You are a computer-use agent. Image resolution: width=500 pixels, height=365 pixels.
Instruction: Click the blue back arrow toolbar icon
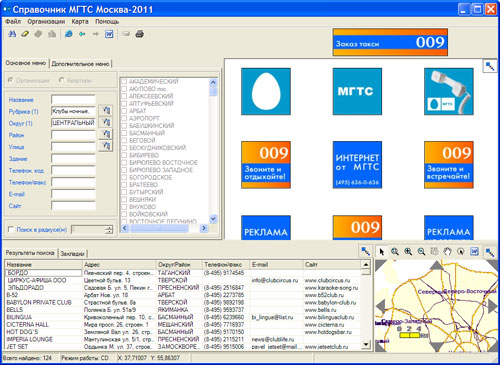pos(82,34)
